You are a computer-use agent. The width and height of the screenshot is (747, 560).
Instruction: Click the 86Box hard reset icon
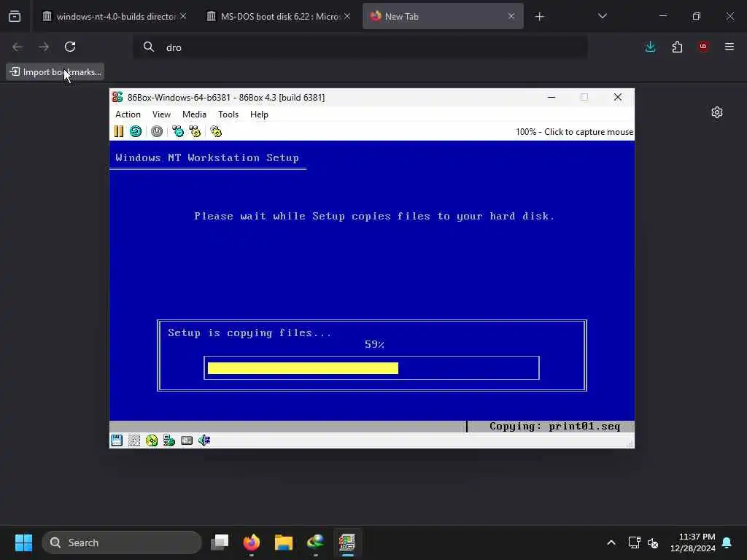[136, 131]
